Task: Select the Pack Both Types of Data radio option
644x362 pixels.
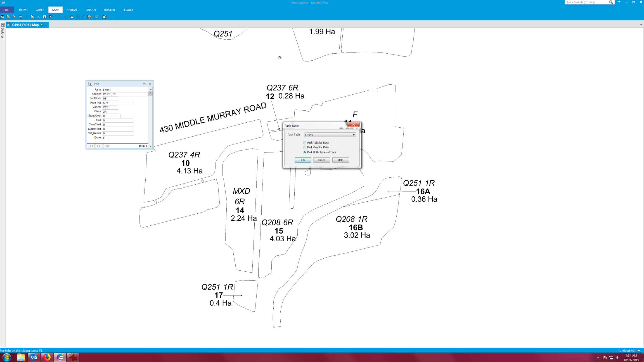Action: (x=305, y=152)
